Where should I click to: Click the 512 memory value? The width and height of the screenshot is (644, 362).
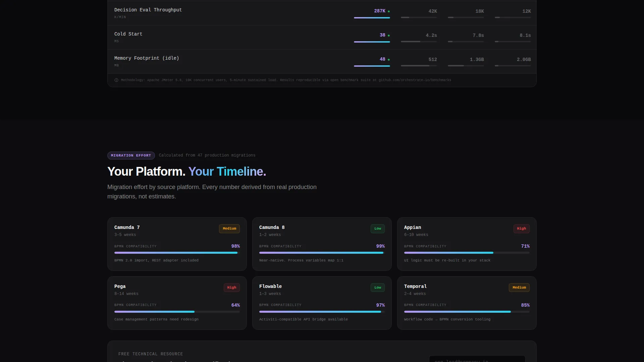433,60
